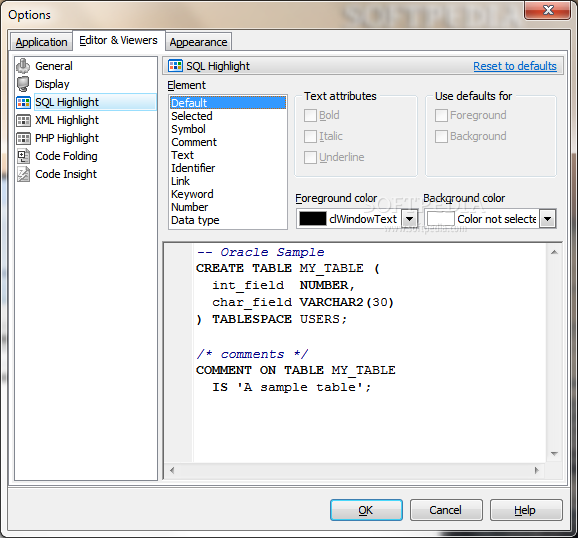This screenshot has width=578, height=538.
Task: Close the Options dialog
Action: click(548, 10)
